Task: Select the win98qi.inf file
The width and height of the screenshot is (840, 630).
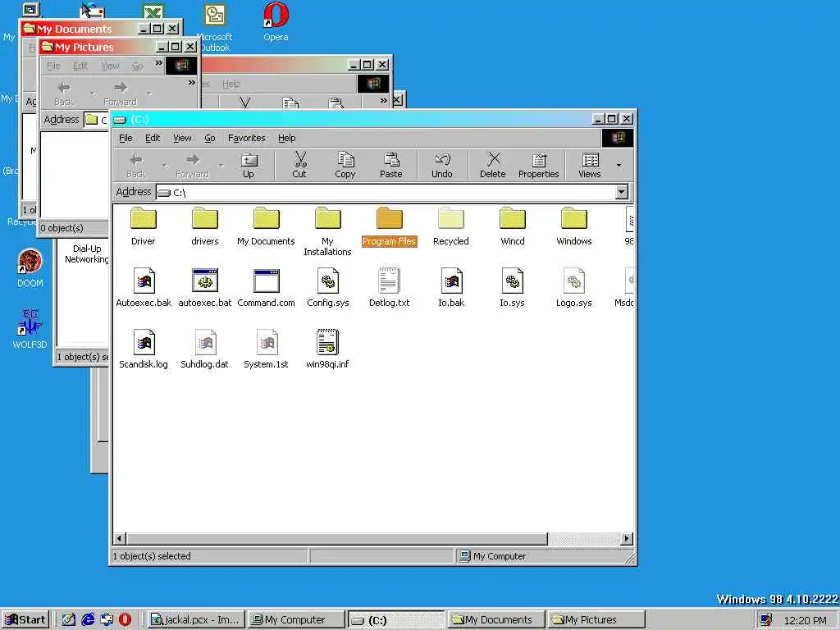Action: tap(327, 349)
